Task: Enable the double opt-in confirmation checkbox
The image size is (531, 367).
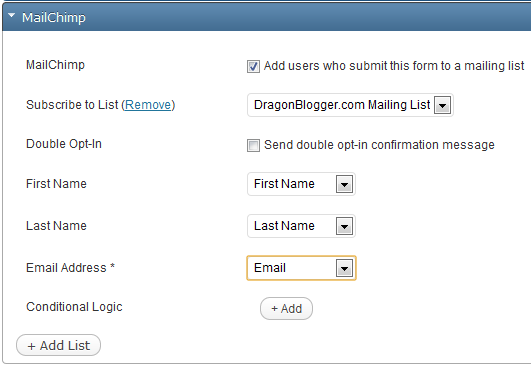Action: (x=253, y=146)
